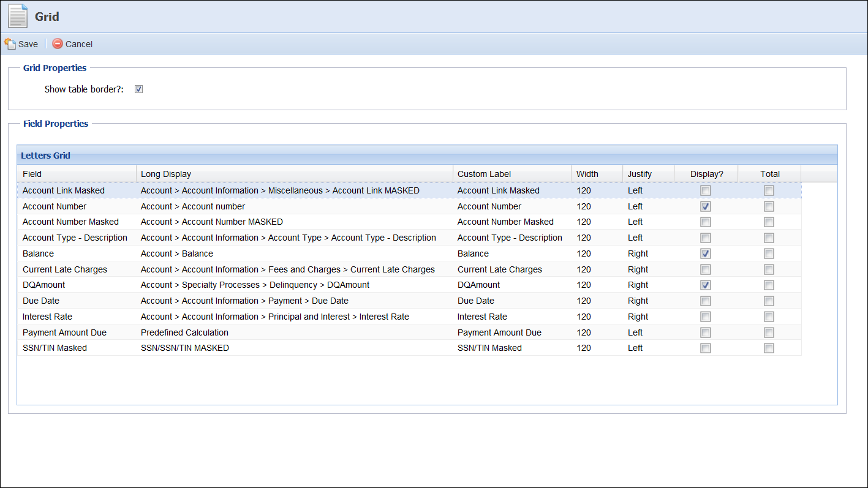Screen dimensions: 868x488
Task: Edit Custom Label for Current Late Charges
Action: pyautogui.click(x=511, y=269)
